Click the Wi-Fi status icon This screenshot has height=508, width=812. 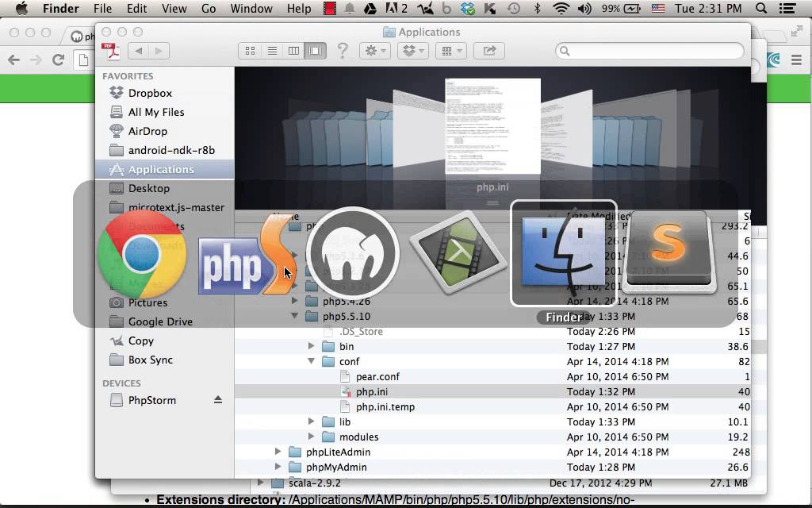pyautogui.click(x=561, y=8)
